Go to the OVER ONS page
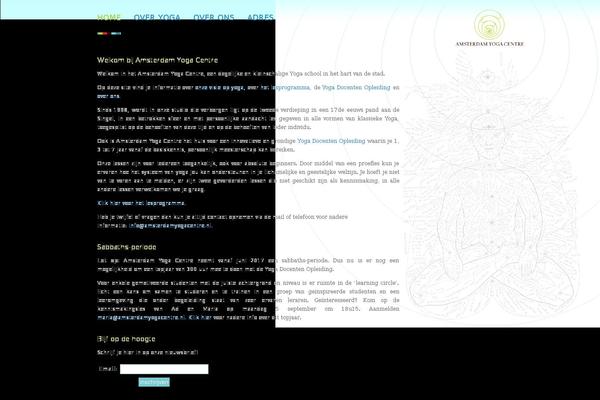Viewport: 600px width, 400px height. [214, 18]
